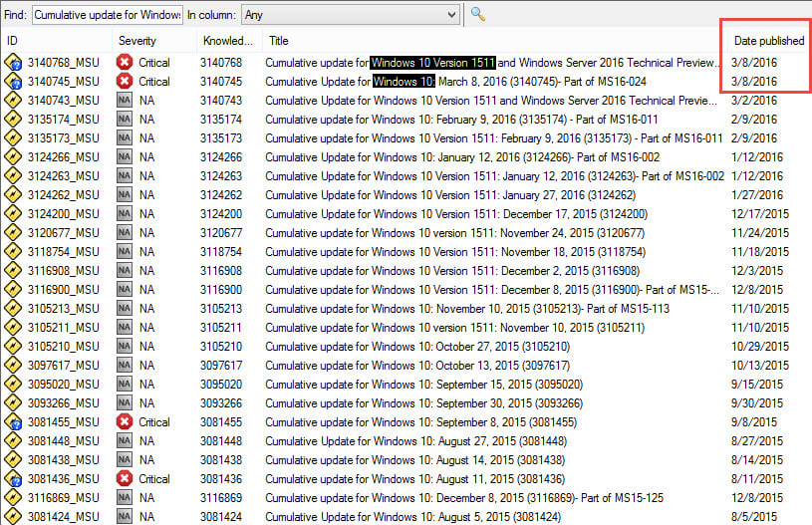The width and height of the screenshot is (812, 525).
Task: Select the 3097617_MSU update entry
Action: 63,365
